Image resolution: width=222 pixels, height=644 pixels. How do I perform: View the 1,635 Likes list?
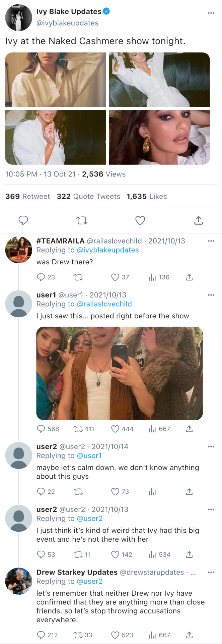click(147, 197)
